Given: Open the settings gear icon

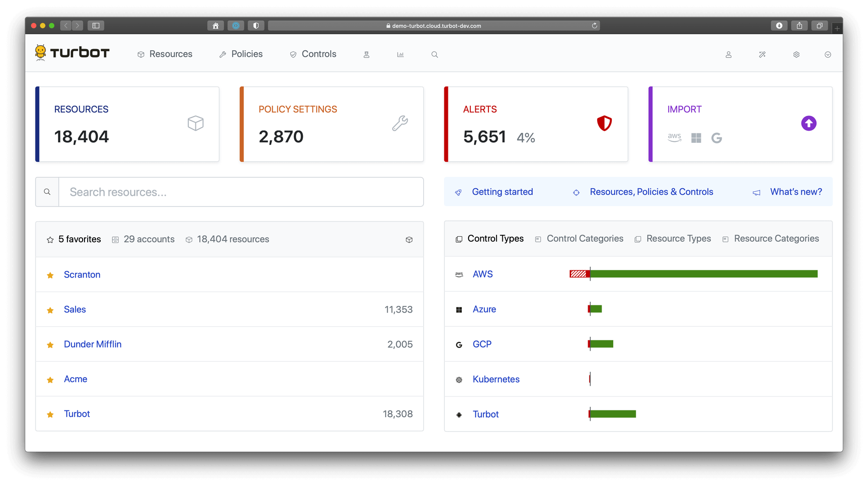Looking at the screenshot, I should pyautogui.click(x=796, y=54).
